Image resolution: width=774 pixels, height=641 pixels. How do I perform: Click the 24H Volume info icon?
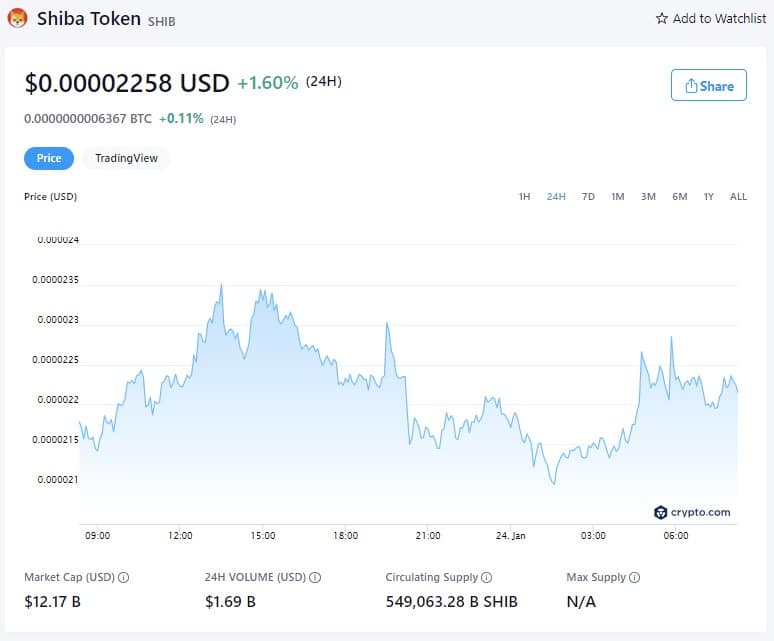(315, 577)
